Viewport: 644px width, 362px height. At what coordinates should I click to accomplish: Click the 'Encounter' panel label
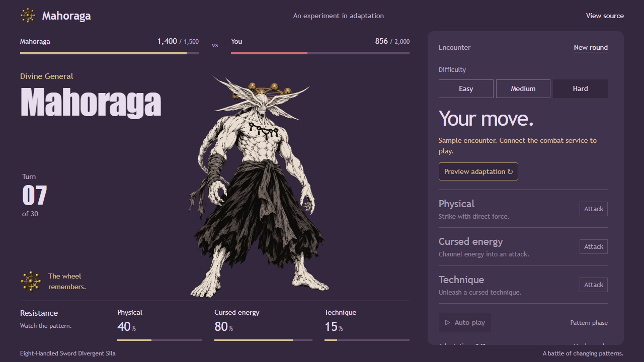455,47
